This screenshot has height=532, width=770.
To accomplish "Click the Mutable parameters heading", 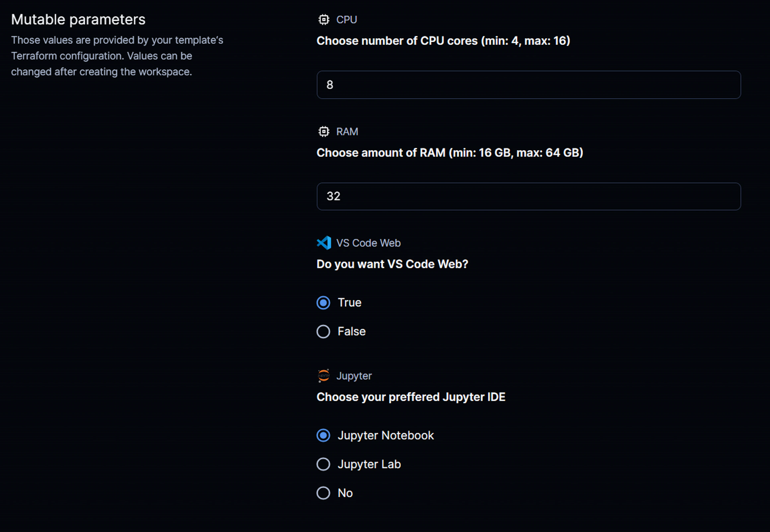I will tap(78, 20).
